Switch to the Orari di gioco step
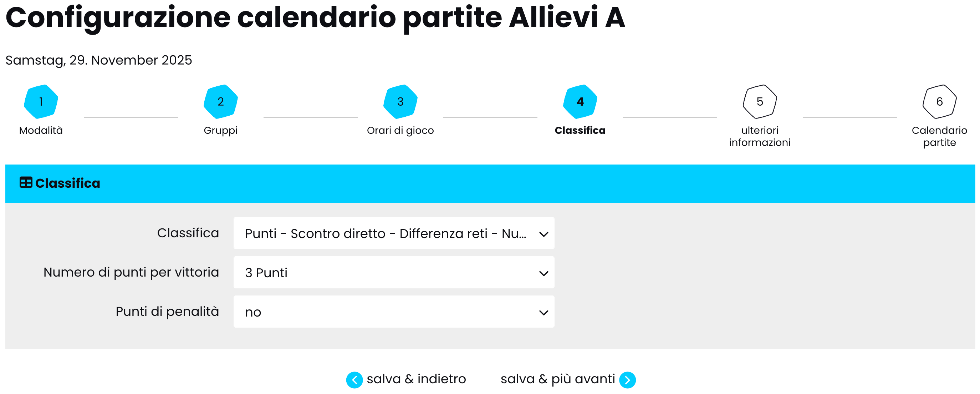The width and height of the screenshot is (980, 394). coord(400,131)
